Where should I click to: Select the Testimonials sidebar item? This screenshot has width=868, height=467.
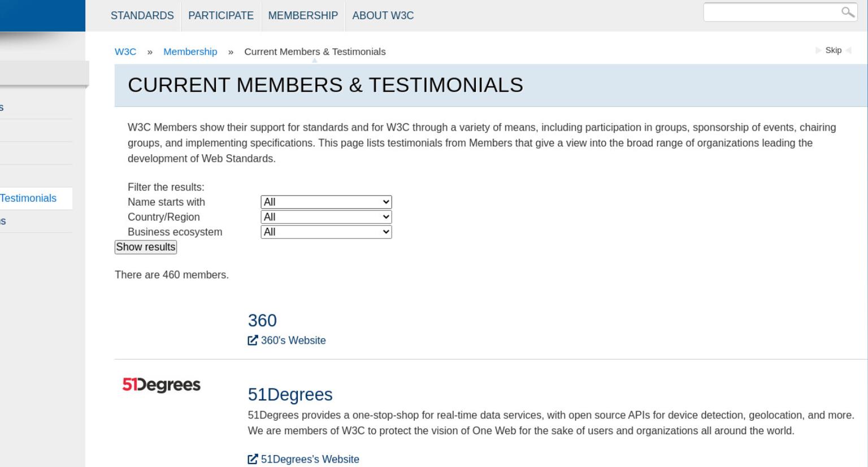click(28, 198)
